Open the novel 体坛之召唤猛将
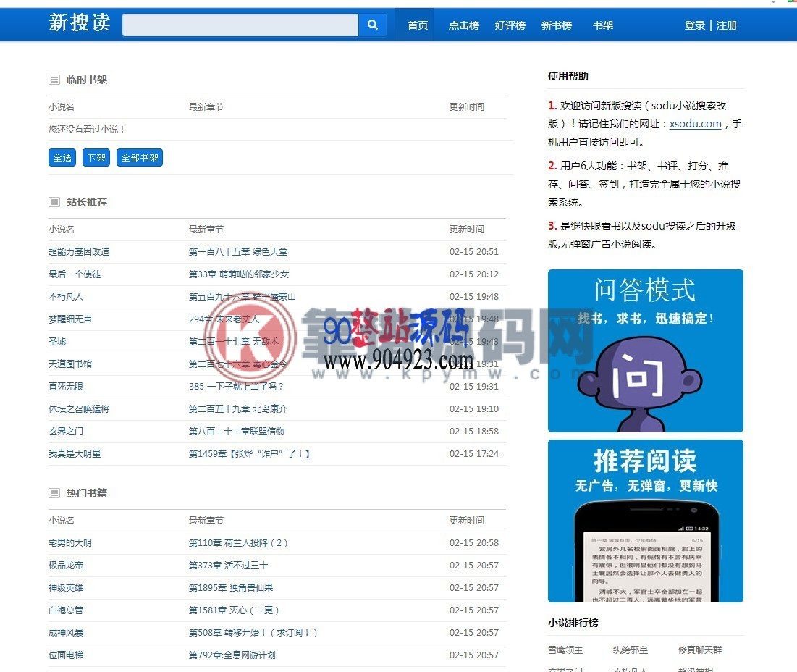Image resolution: width=797 pixels, height=672 pixels. click(79, 408)
